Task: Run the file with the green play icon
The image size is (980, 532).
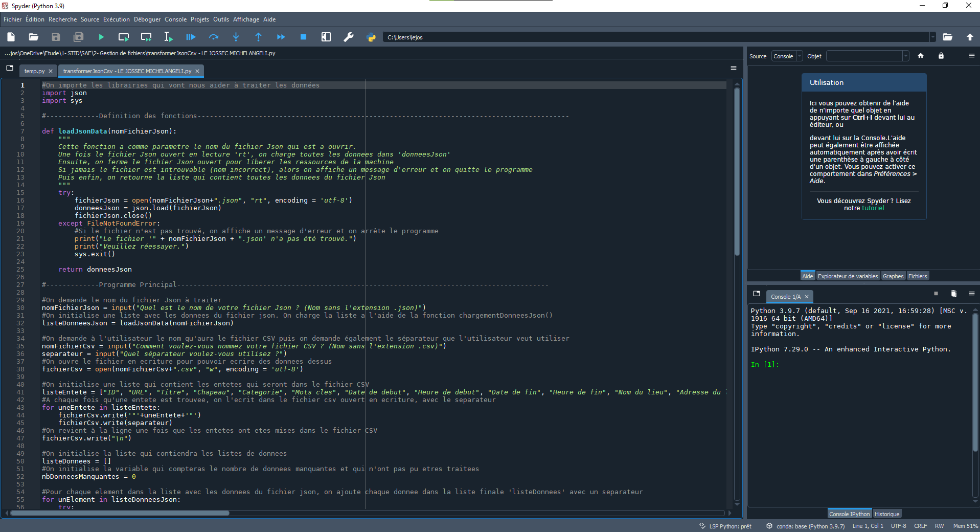Action: [101, 37]
